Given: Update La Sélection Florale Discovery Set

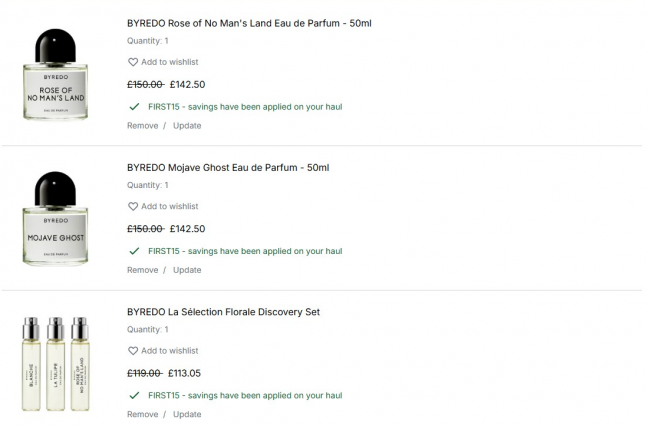Looking at the screenshot, I should coord(187,414).
